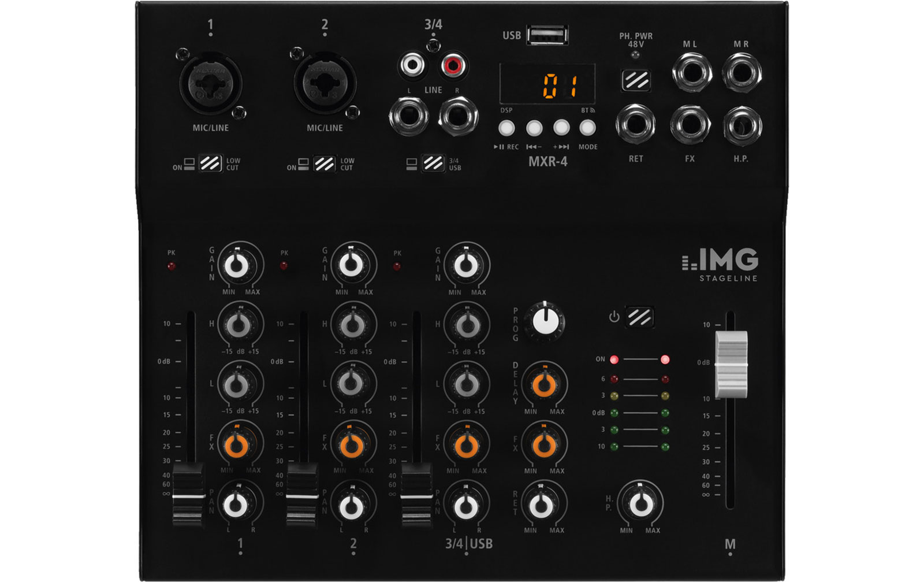Viewport: 924px width, 582px height.
Task: Click channel 1 low EQ knob
Action: coord(237,384)
